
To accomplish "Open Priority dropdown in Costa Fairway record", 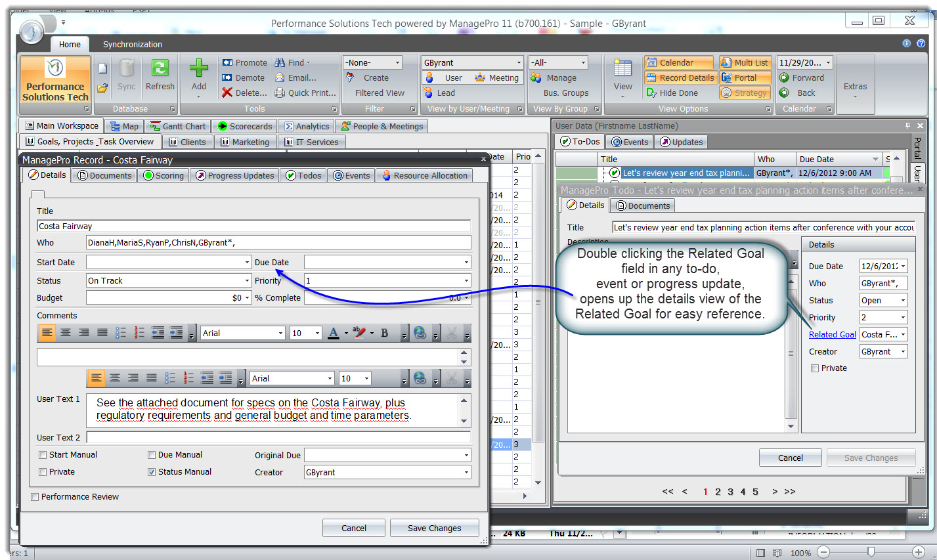I will point(467,280).
